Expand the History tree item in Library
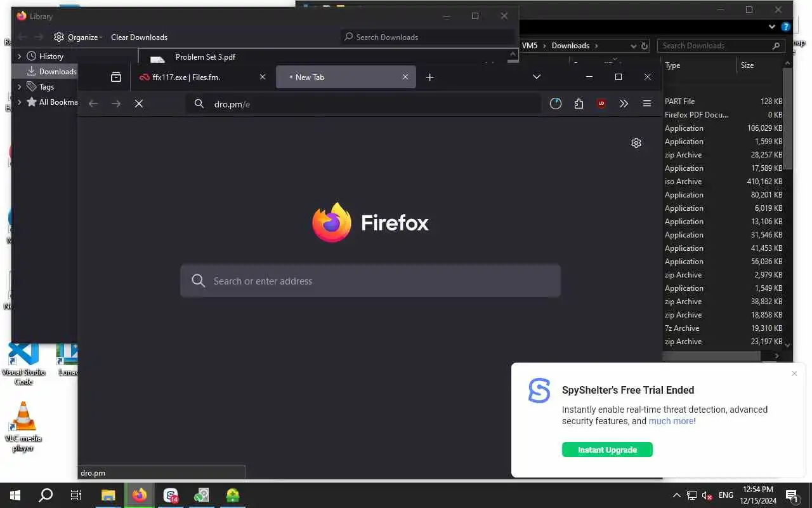The width and height of the screenshot is (812, 508). coord(20,56)
